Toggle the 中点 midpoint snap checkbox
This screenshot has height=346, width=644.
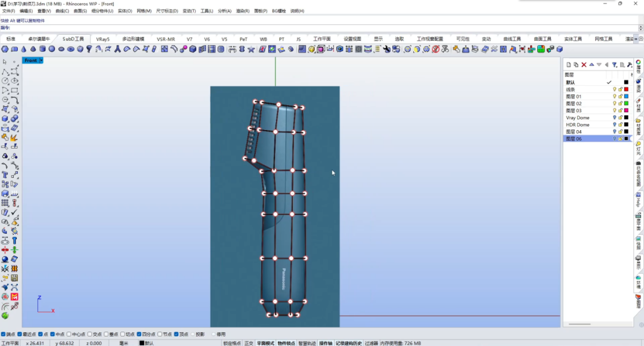(x=52, y=335)
